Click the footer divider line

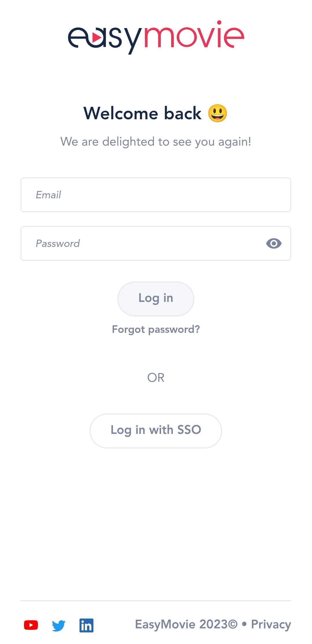point(156,601)
